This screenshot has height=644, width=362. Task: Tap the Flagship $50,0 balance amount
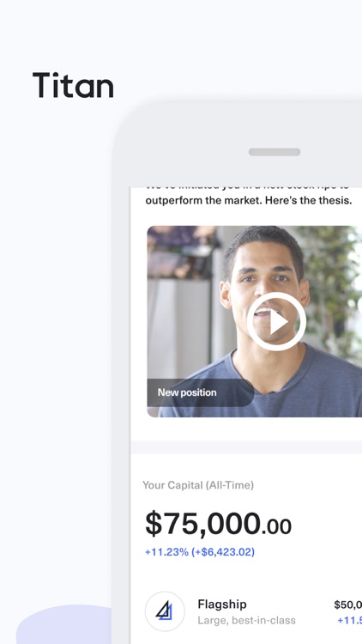[x=347, y=605]
